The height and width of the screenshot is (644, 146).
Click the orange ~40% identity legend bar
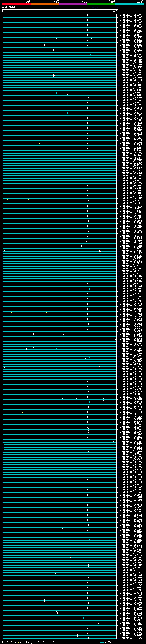pyautogui.click(x=45, y=4)
